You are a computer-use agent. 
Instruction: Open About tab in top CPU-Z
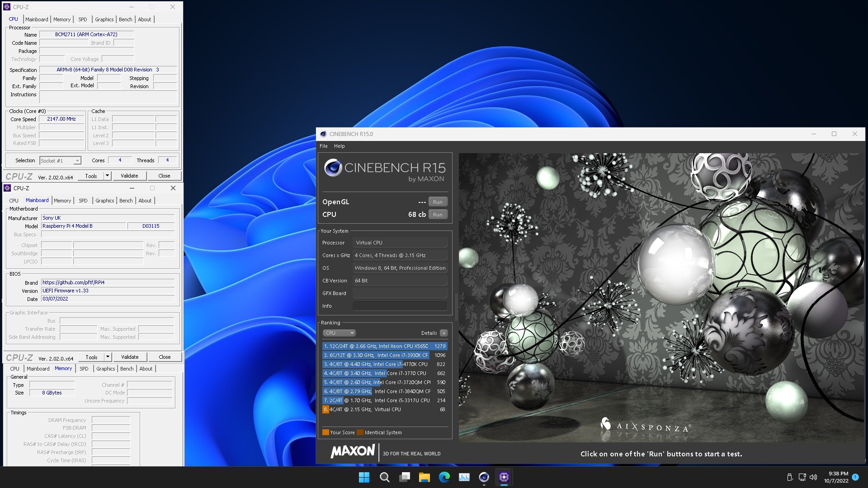point(145,19)
